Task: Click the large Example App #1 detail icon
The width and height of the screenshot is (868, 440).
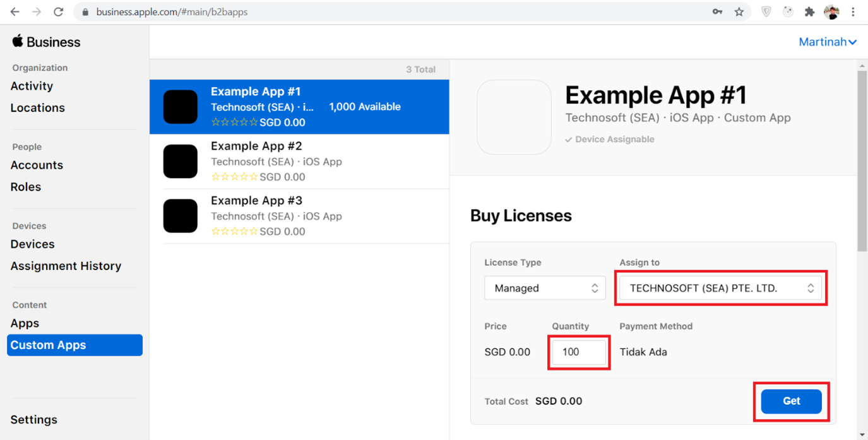Action: pos(513,117)
